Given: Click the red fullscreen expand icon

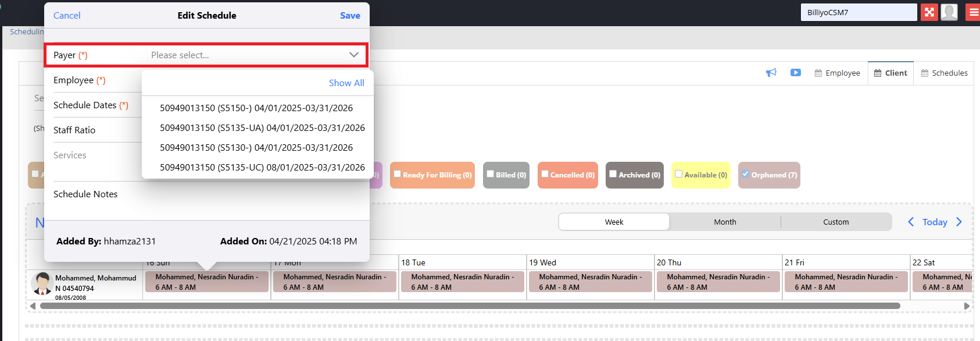Looking at the screenshot, I should coord(929,12).
